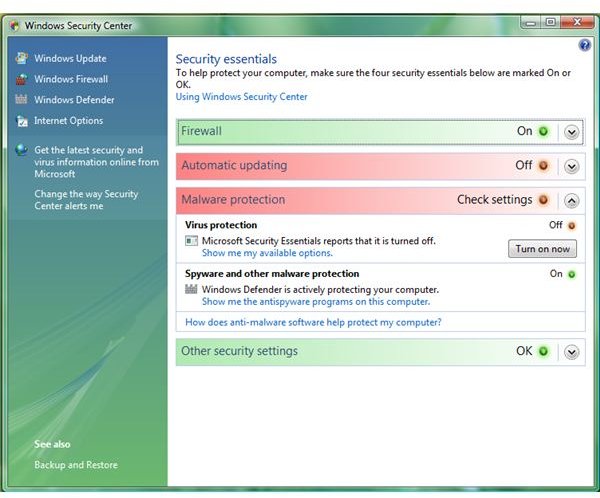Click the Malware protection header bar
This screenshot has height=498, width=600.
[380, 201]
